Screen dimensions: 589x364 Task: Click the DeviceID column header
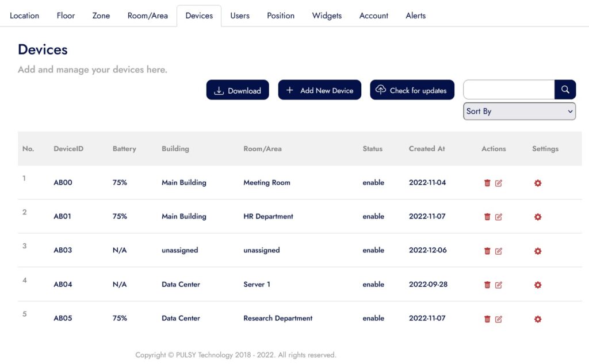[68, 148]
